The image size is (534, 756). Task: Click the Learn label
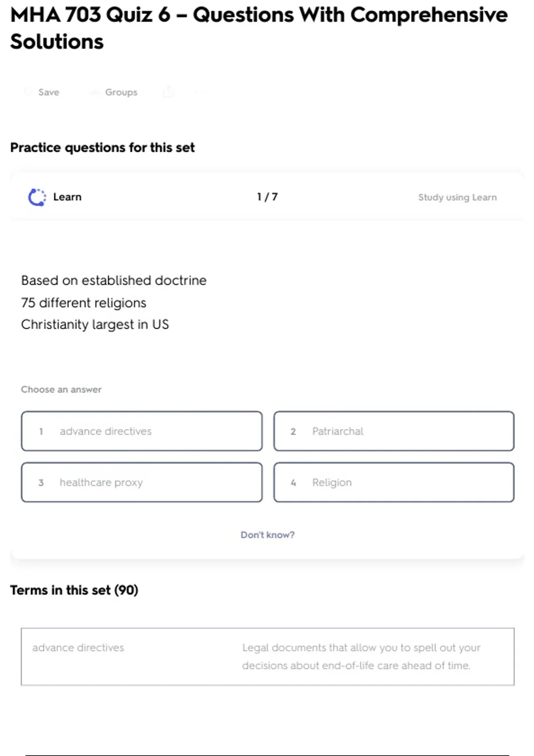[67, 197]
